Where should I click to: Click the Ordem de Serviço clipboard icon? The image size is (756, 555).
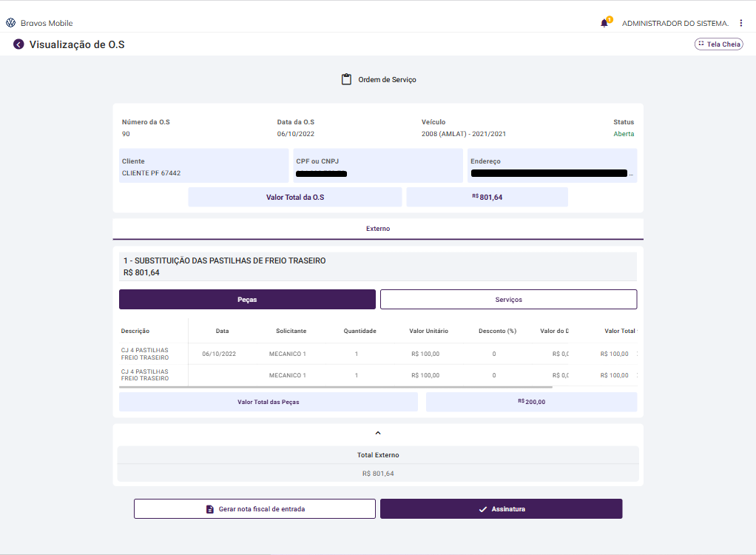click(x=346, y=79)
